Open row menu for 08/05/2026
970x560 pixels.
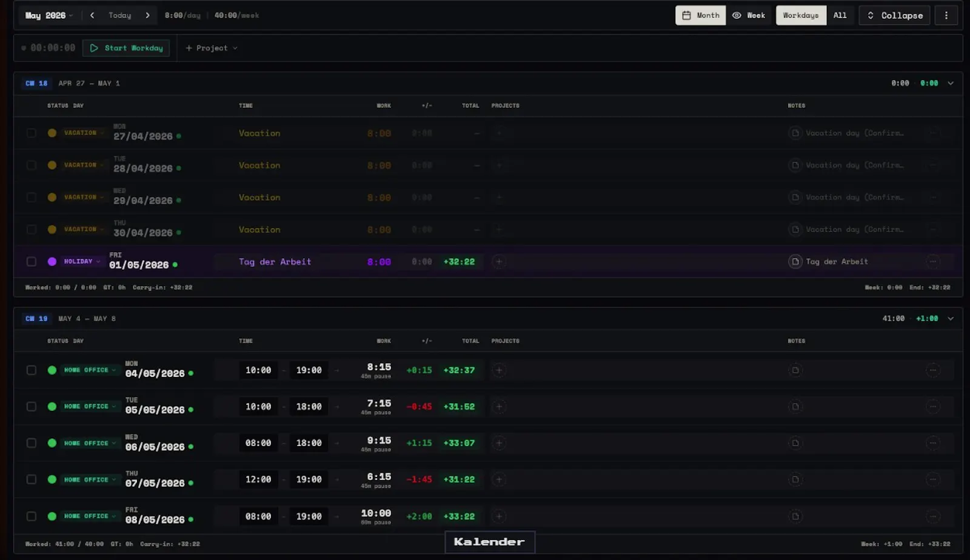933,516
